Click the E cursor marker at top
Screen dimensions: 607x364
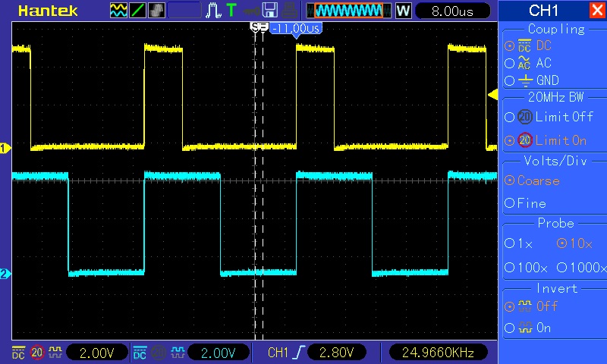[263, 27]
